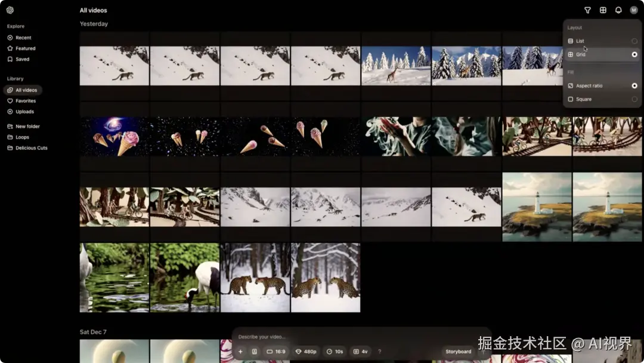The image size is (644, 363).
Task: Open thumbnail of two leopards facing each other
Action: pos(255,278)
